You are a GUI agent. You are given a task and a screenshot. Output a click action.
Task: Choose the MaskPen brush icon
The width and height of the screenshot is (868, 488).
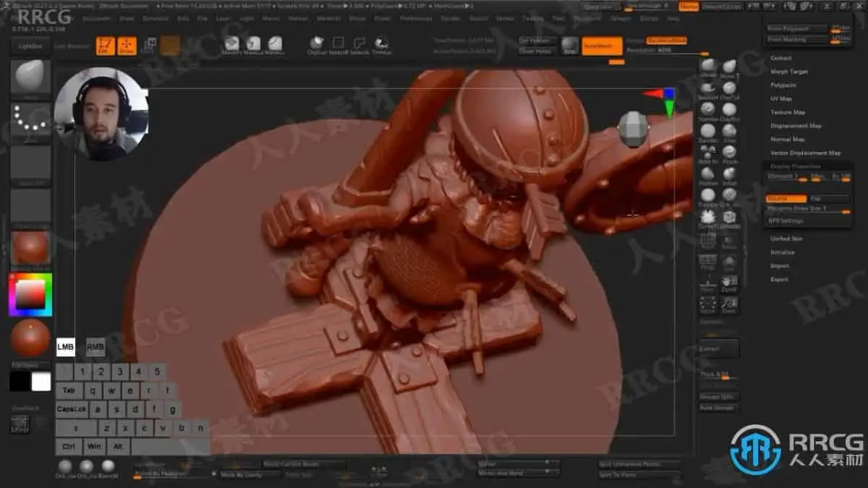231,45
